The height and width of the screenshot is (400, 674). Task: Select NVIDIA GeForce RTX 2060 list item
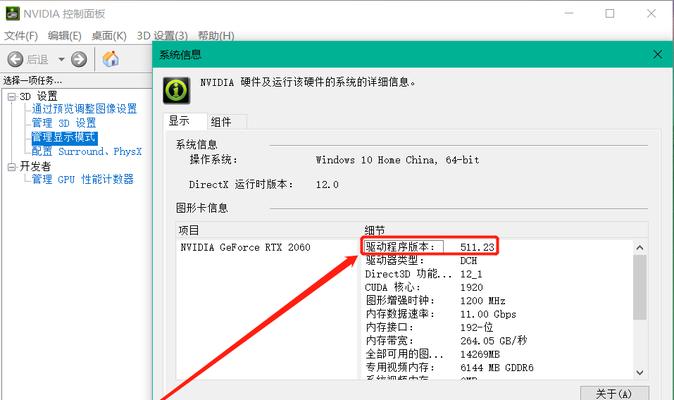point(245,247)
